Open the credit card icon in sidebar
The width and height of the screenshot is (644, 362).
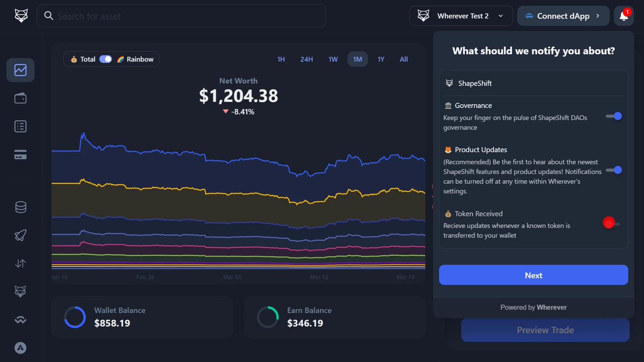20,155
